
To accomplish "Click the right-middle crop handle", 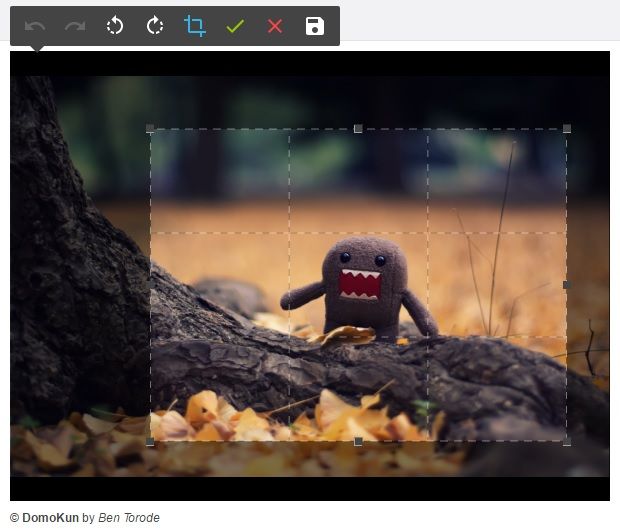I will coord(567,285).
